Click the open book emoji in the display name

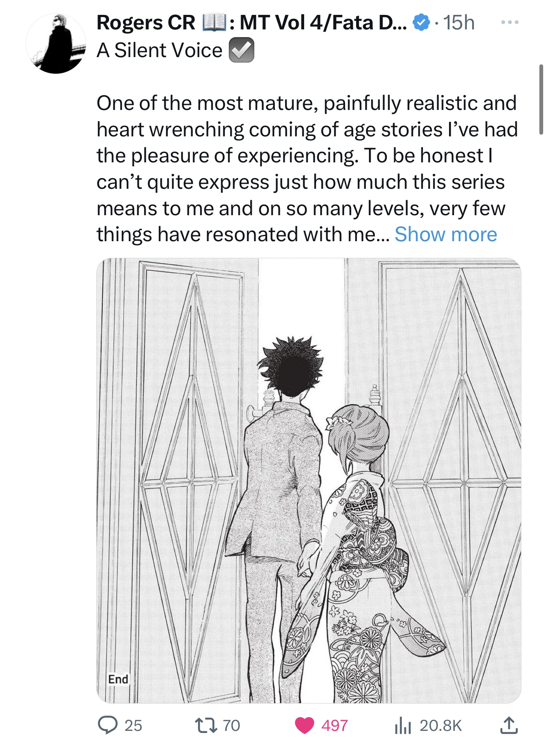pos(213,23)
